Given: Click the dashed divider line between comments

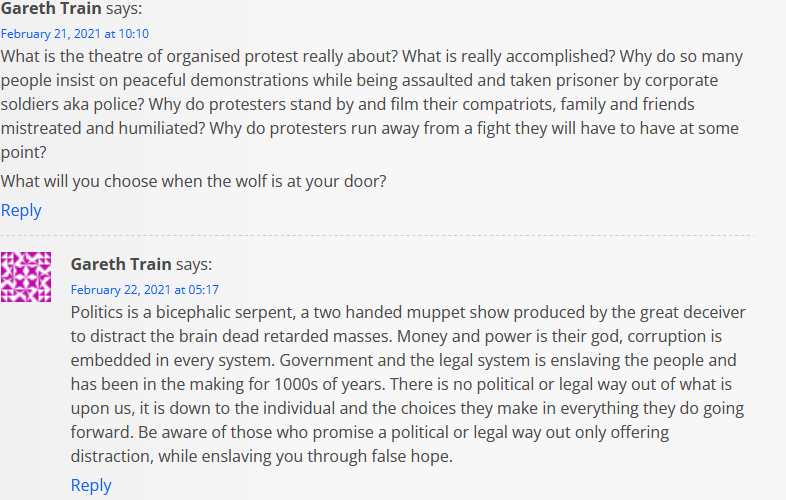Looking at the screenshot, I should coord(377,235).
